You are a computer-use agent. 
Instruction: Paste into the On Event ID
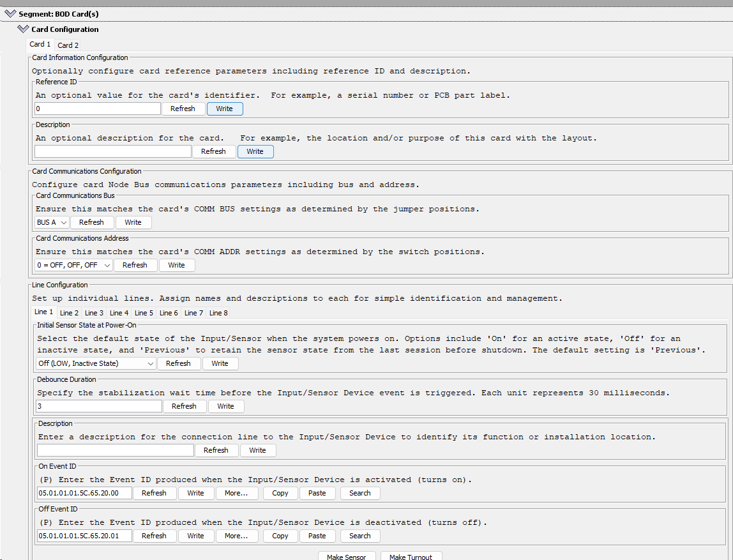click(x=317, y=493)
